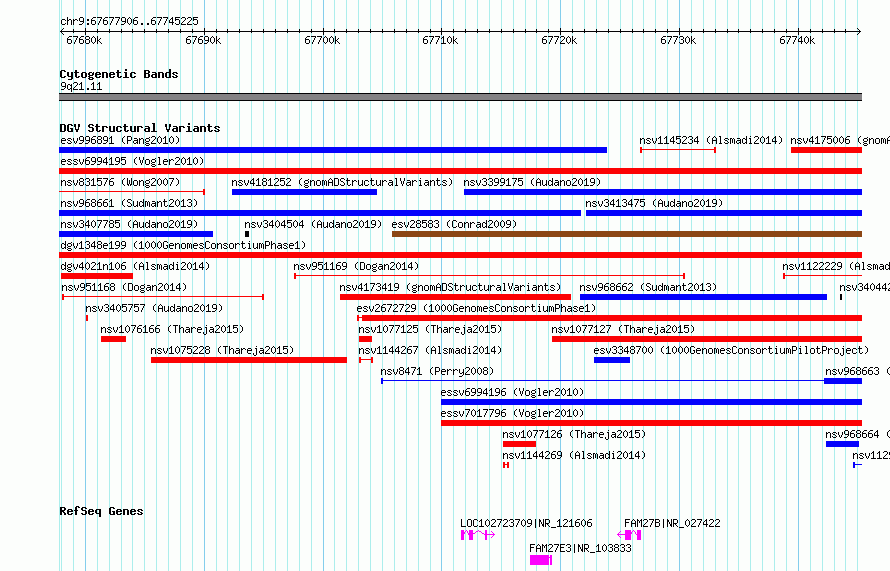Open FAM27B|NR_027422 gene label
Viewport: 890px width, 571px height.
click(x=672, y=523)
